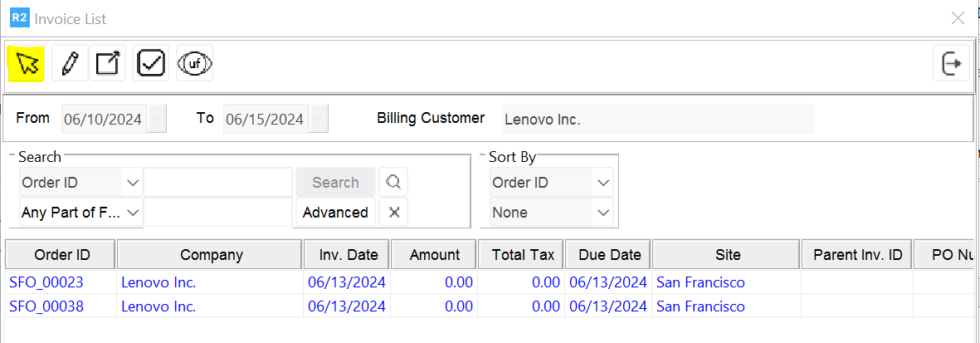
Task: Click the select arrow cursor icon
Action: [27, 63]
